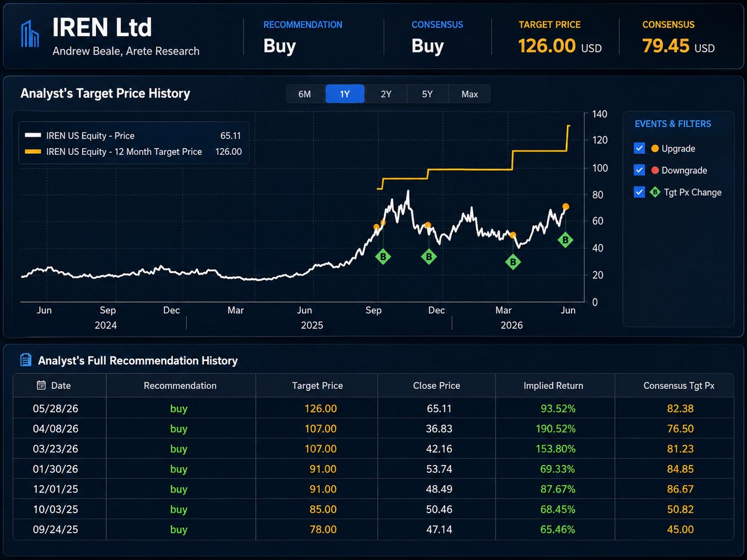
Task: Select the Max time range tab
Action: [469, 94]
